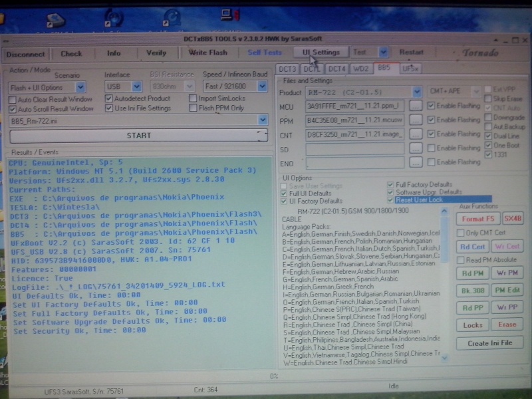Open the third desktop shortcut with blue circular icon
532x399 pixels.
pos(172,17)
